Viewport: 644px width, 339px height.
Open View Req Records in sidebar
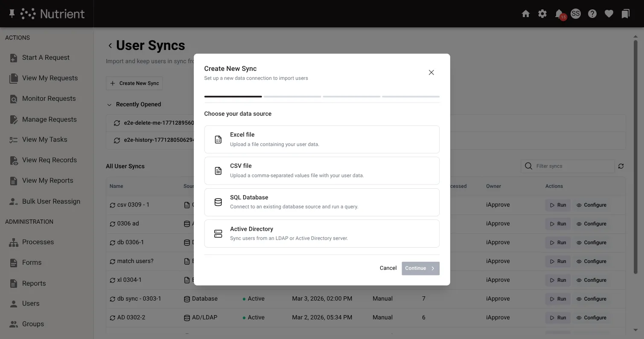coord(47,160)
